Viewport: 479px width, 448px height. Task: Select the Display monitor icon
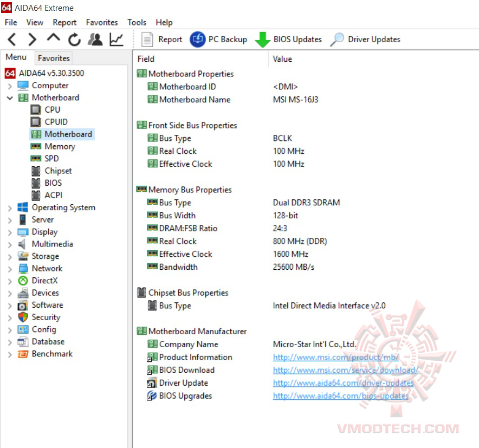click(23, 232)
